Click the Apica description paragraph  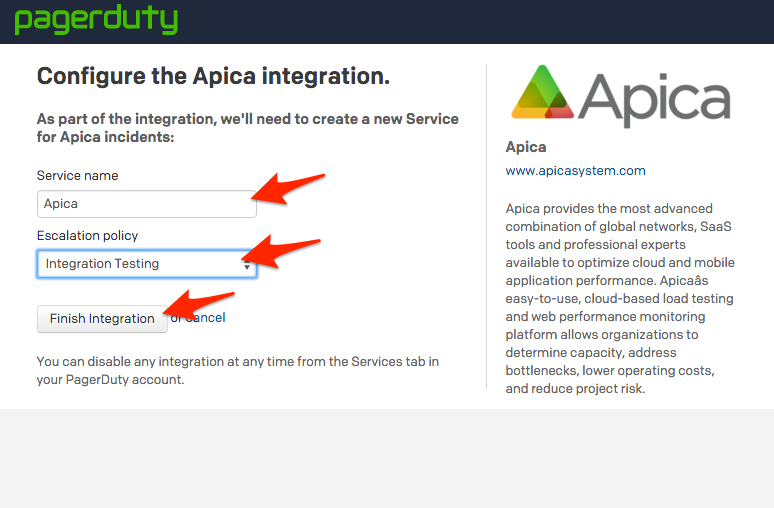point(620,298)
